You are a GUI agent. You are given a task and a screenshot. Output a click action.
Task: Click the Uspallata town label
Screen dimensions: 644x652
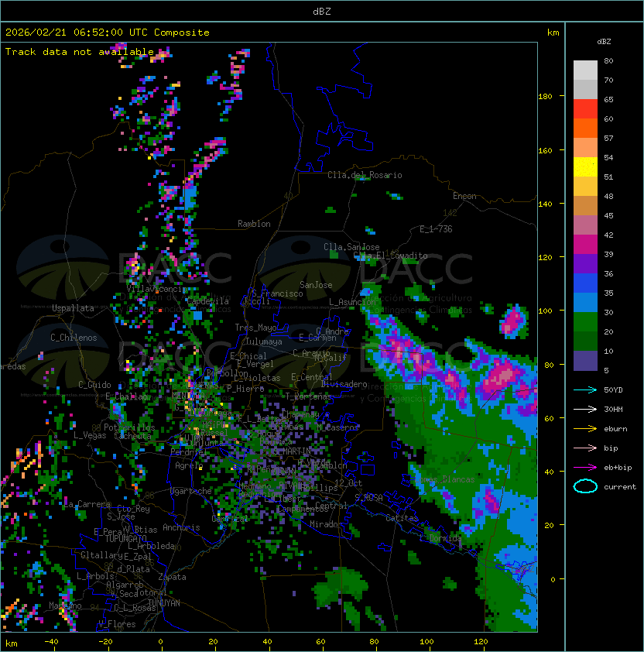(x=73, y=308)
